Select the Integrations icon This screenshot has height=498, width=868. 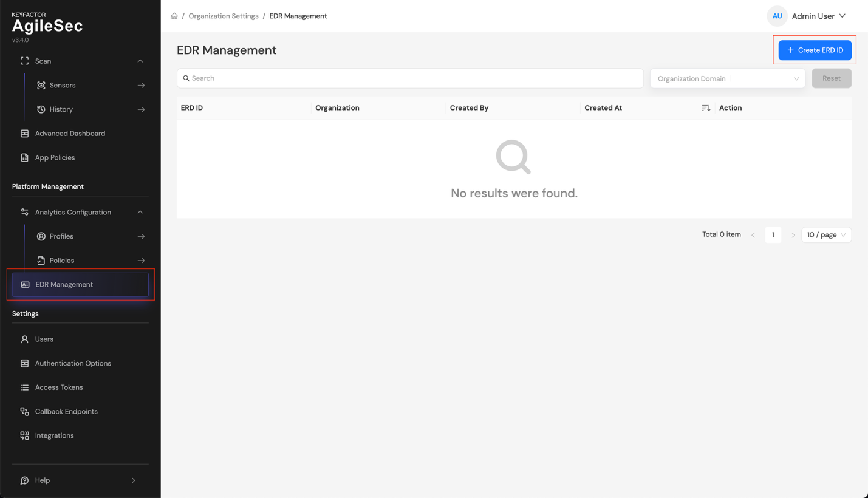click(x=24, y=435)
